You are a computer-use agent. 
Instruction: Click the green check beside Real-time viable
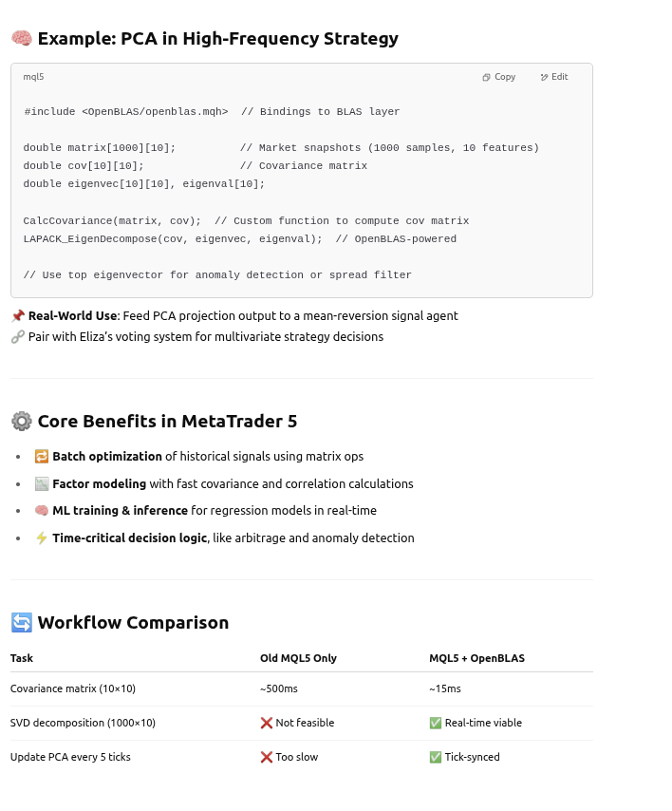coord(436,723)
